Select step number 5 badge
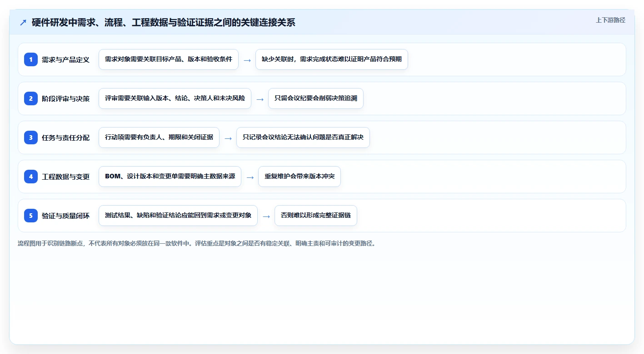This screenshot has height=354, width=644. tap(31, 216)
